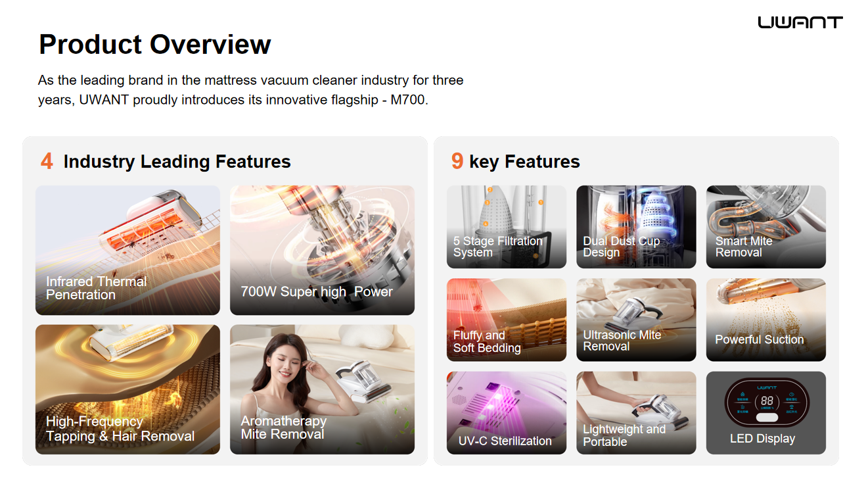Open High-Frequency Tapping & Hair Removal tile

click(x=127, y=389)
